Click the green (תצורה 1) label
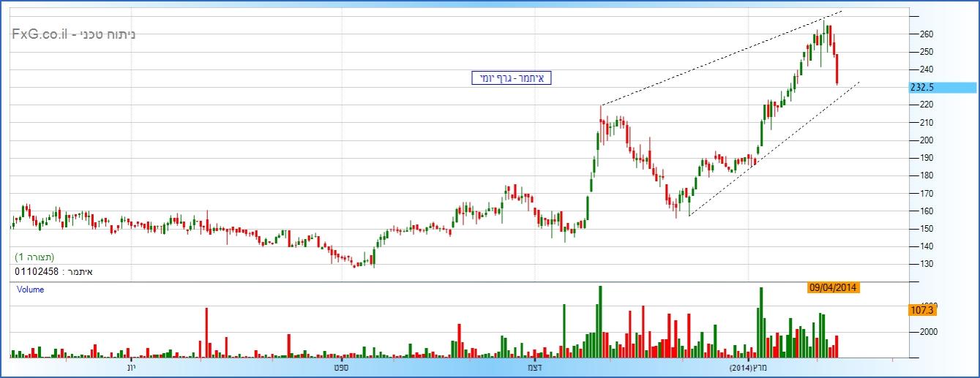This screenshot has width=980, height=378. point(35,257)
